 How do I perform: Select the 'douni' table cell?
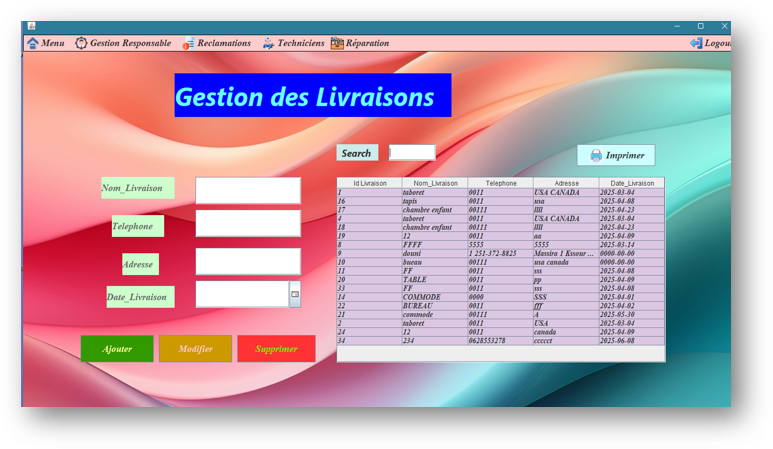point(435,253)
